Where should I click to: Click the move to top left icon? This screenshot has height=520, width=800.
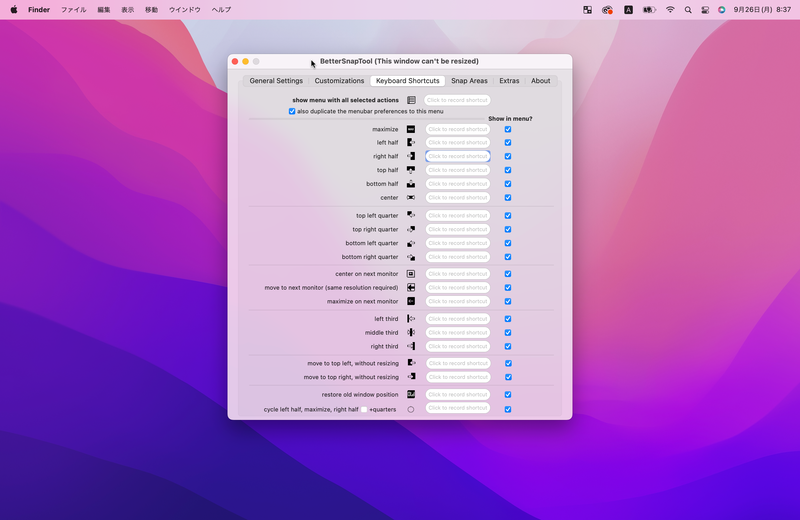pos(411,363)
